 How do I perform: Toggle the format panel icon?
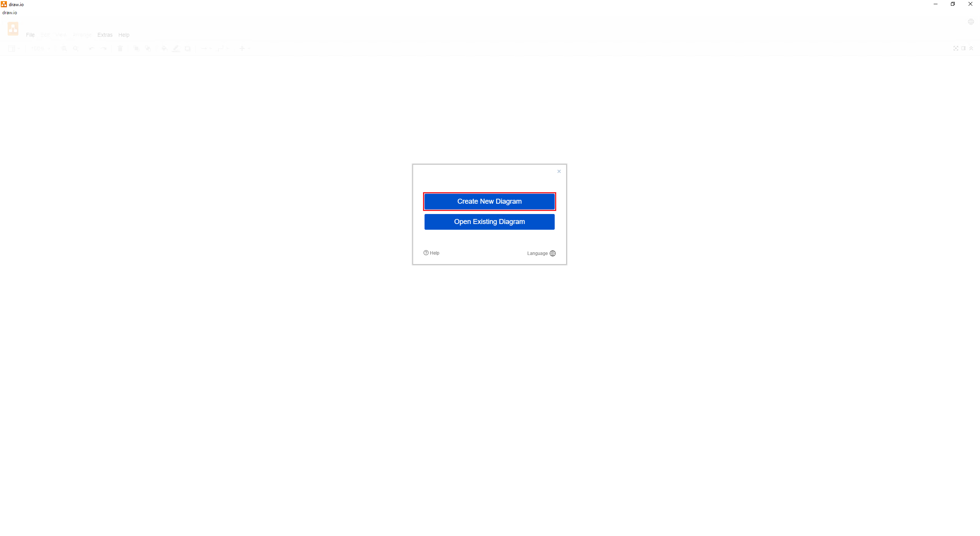pos(964,48)
